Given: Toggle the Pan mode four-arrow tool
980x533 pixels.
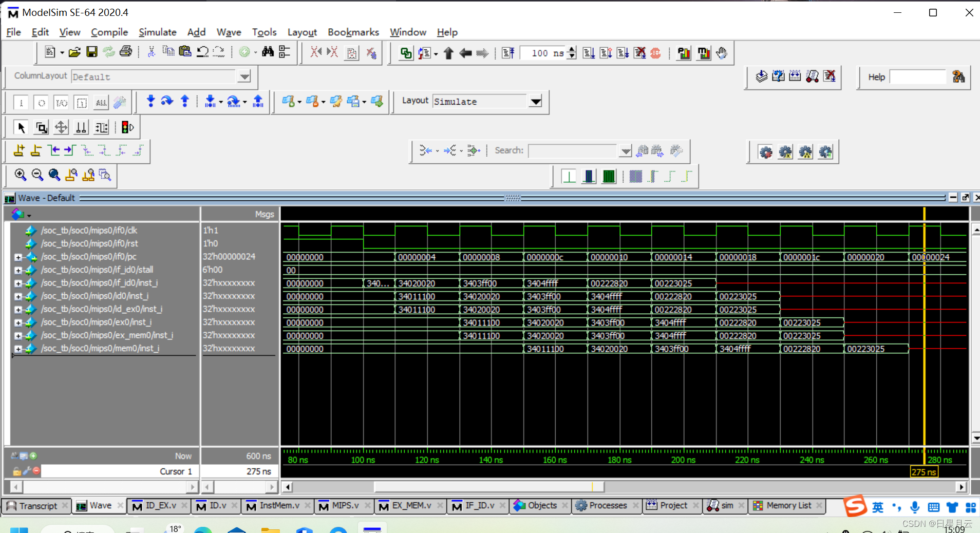Looking at the screenshot, I should click(x=61, y=127).
